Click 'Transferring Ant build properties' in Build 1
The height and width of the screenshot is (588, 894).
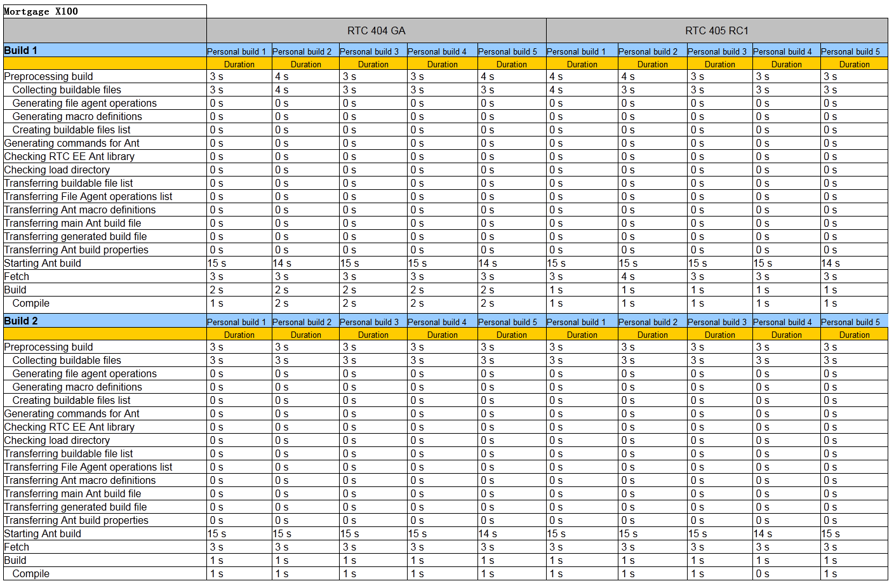(76, 250)
